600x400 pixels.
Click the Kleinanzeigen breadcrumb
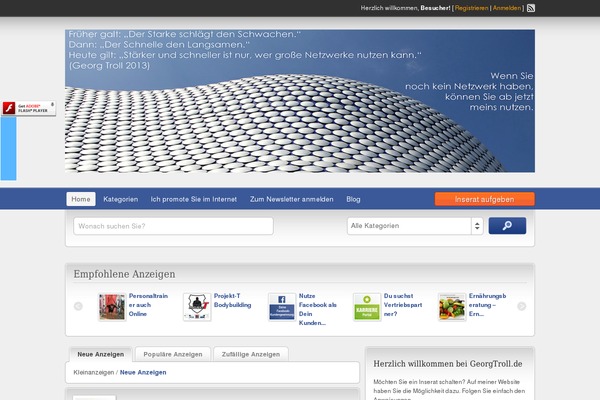tap(94, 372)
